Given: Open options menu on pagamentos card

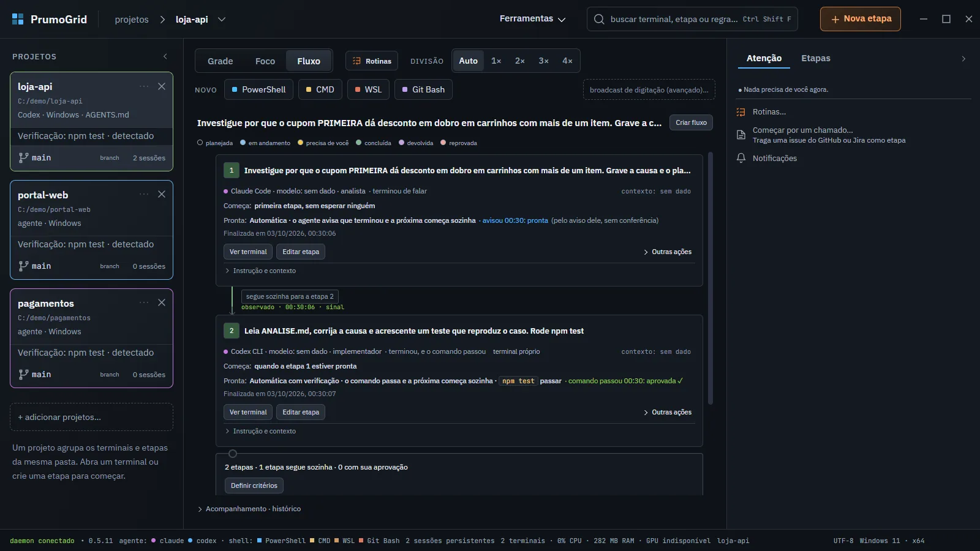Looking at the screenshot, I should click(x=144, y=302).
